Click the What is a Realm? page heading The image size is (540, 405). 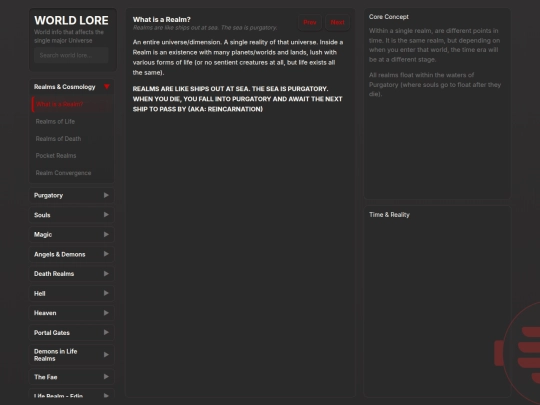click(162, 20)
